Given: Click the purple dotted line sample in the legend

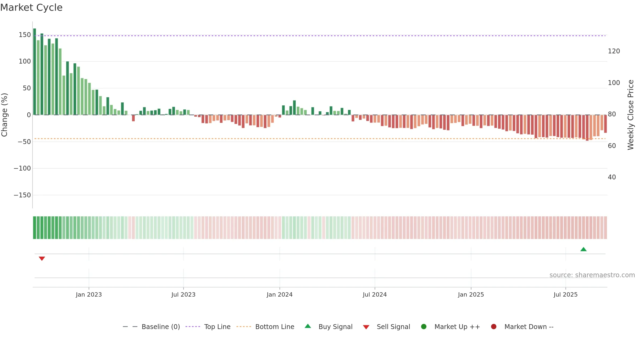Looking at the screenshot, I should click(193, 327).
